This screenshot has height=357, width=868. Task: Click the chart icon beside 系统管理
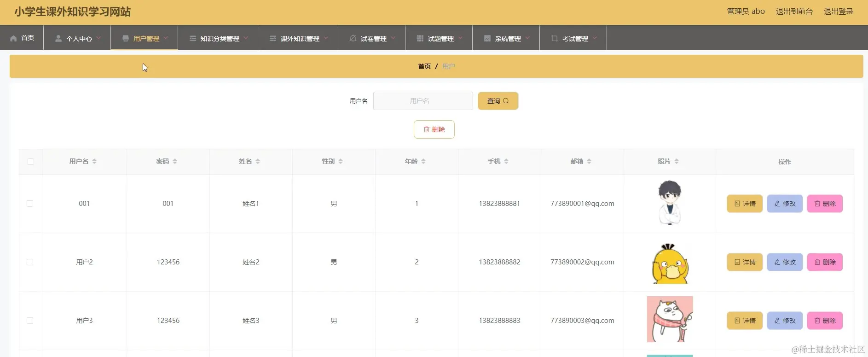[x=487, y=38]
